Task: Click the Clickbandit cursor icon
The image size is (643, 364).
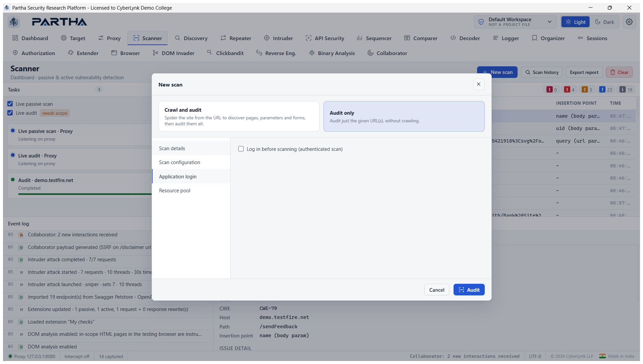Action: coord(210,53)
